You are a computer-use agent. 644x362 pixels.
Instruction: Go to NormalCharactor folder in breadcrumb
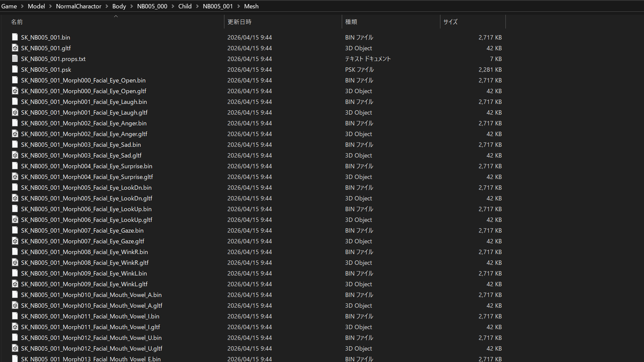coord(78,6)
